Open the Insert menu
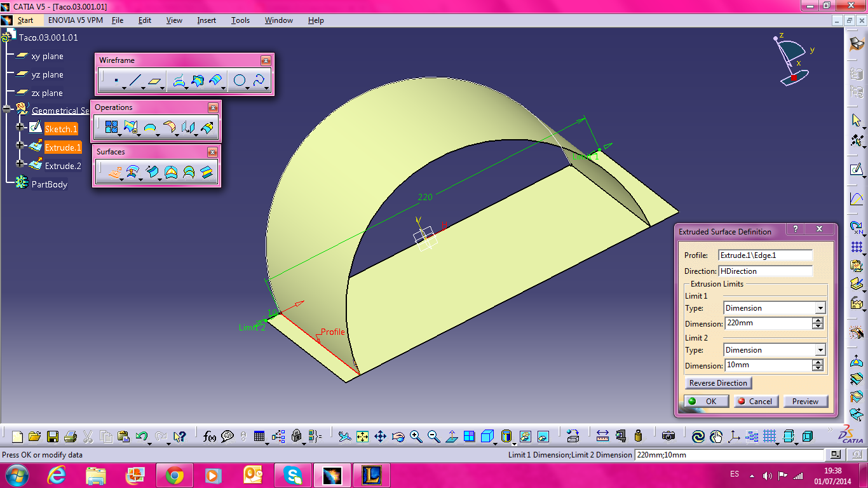 (x=206, y=20)
